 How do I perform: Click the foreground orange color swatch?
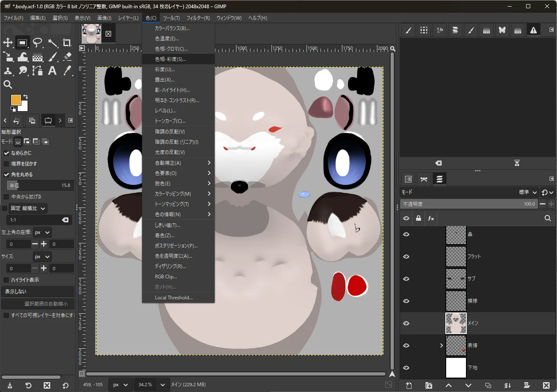(16, 100)
